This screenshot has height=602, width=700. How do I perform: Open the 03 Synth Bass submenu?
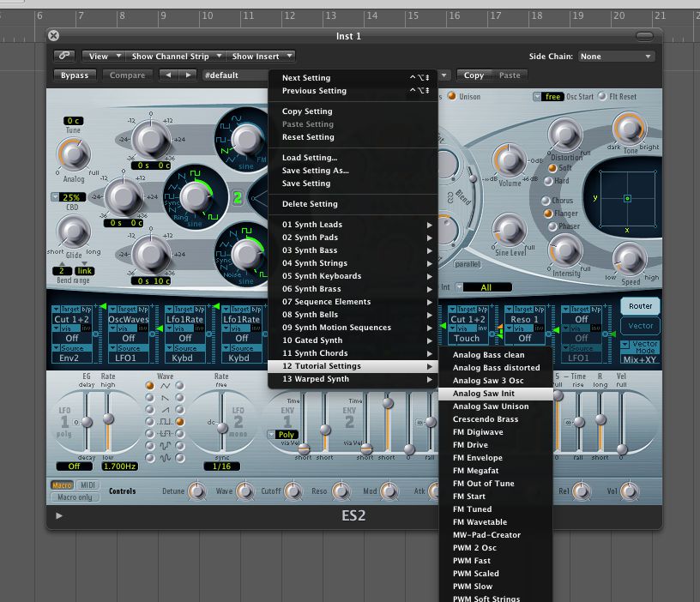point(353,250)
